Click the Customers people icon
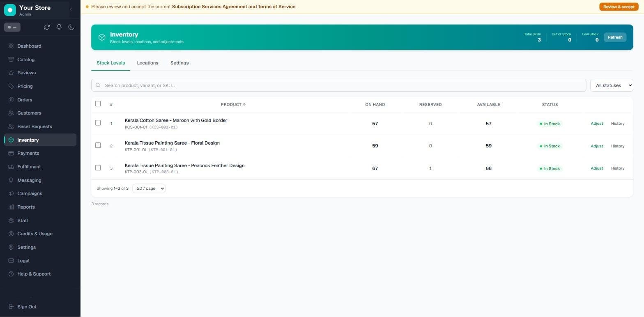This screenshot has width=644, height=317. 11,113
